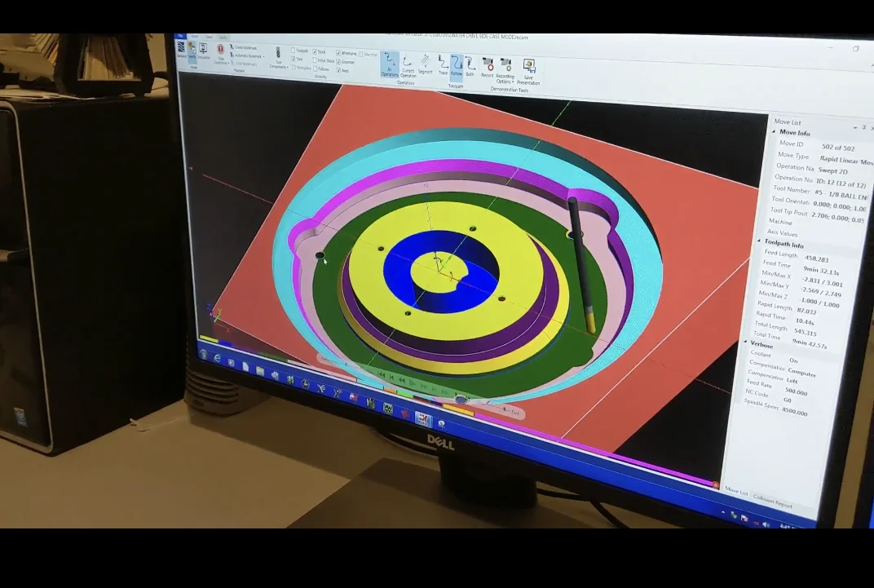Uncheck the Wireframe checkbox
Screen dimensions: 874x588
tap(338, 53)
